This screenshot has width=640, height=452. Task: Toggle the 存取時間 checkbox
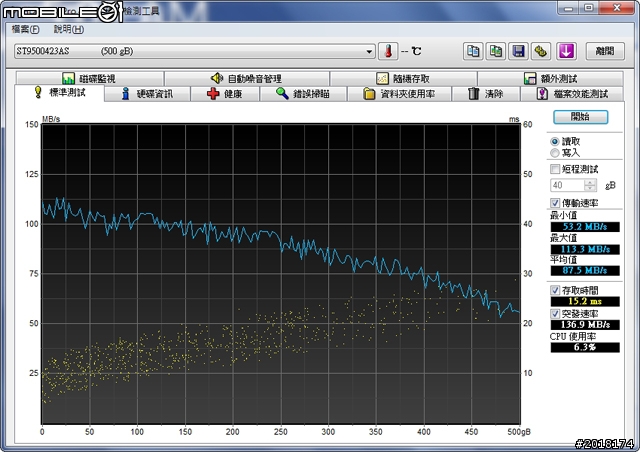point(555,290)
